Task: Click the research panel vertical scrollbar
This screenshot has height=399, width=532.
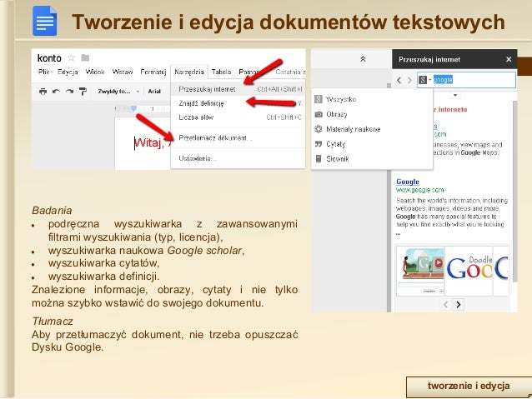Action: point(515,192)
